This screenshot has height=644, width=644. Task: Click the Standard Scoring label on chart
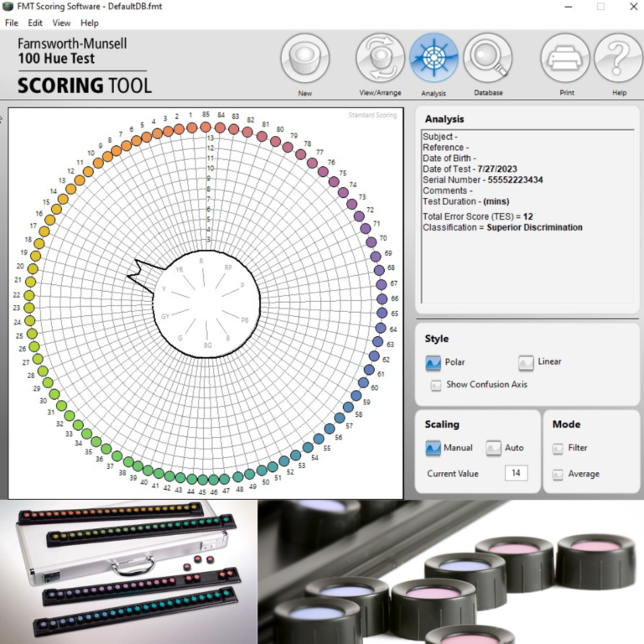point(372,115)
